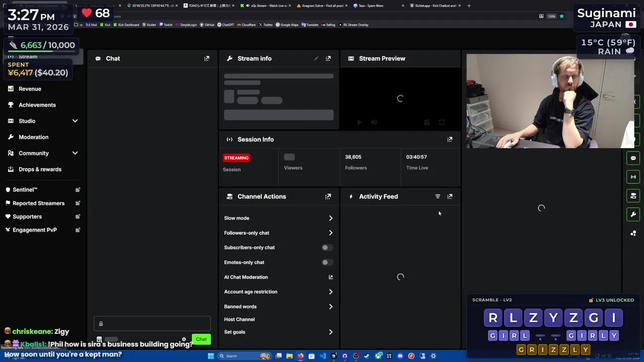The width and height of the screenshot is (644, 362).
Task: Pop out the Session Info panel
Action: tap(450, 139)
